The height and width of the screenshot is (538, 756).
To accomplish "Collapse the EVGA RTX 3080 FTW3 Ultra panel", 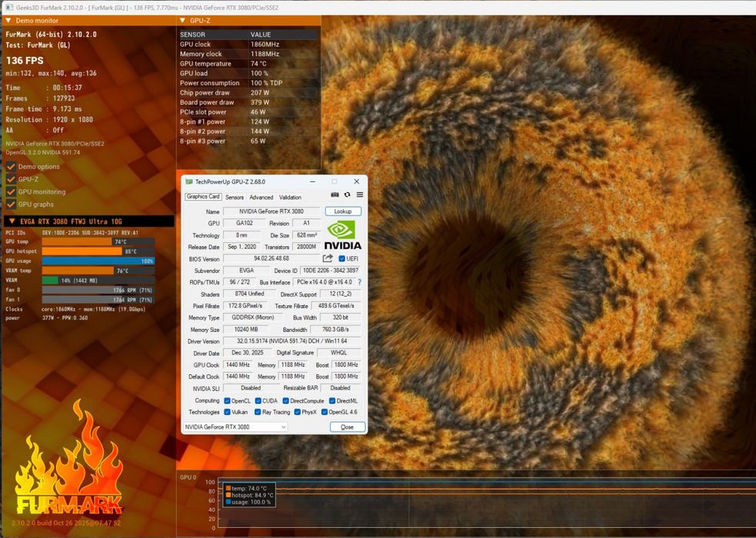I will click(12, 221).
